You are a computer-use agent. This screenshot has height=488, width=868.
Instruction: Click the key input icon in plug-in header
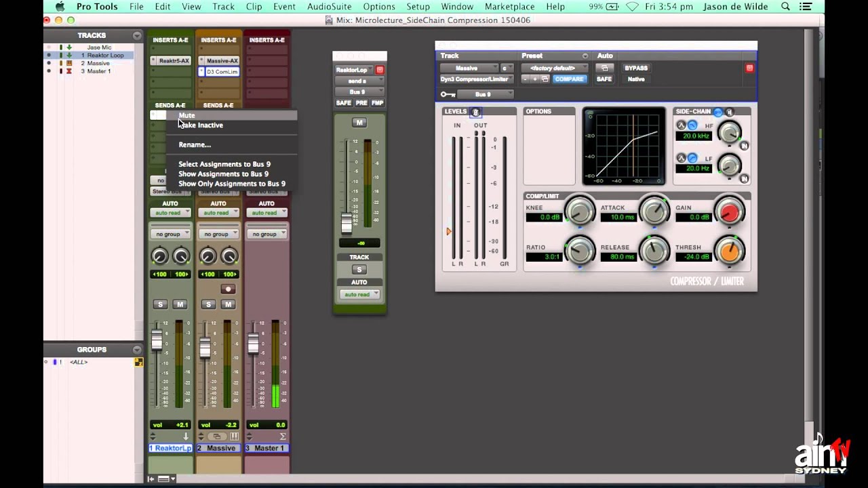[448, 94]
